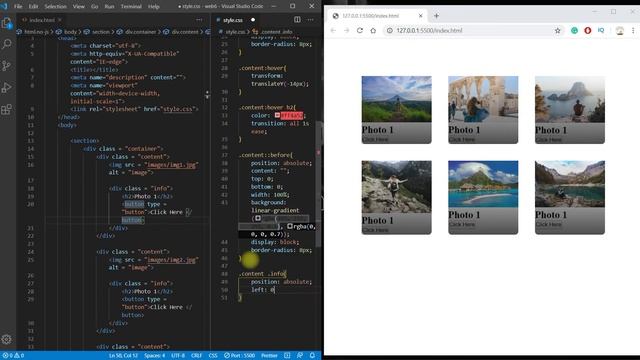This screenshot has height=360, width=640.
Task: View site information icon in address bar
Action: pyautogui.click(x=390, y=31)
